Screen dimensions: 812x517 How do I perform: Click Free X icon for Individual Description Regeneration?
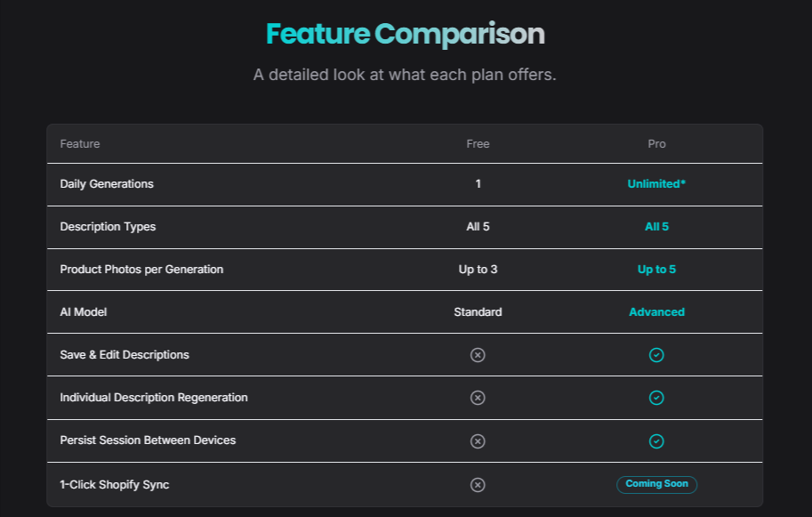click(x=478, y=398)
